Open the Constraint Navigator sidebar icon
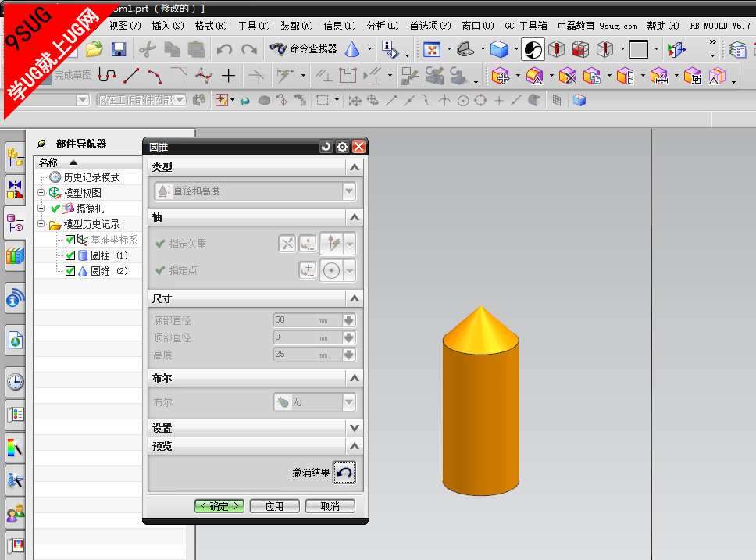This screenshot has height=560, width=756. (x=15, y=190)
